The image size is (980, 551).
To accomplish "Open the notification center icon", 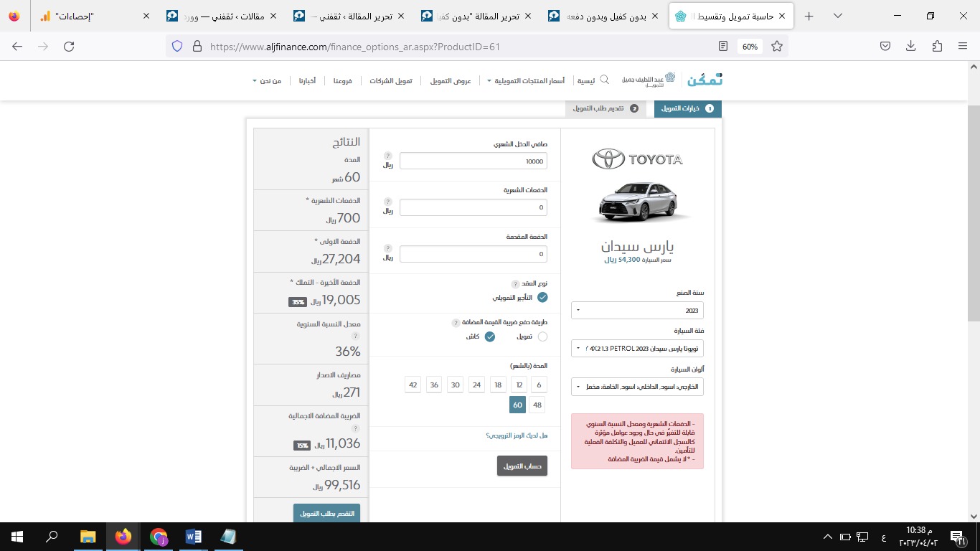I will click(x=956, y=536).
